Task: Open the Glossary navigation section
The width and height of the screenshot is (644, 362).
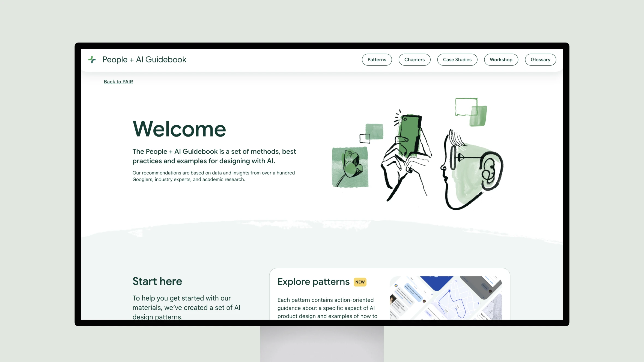Action: tap(541, 60)
